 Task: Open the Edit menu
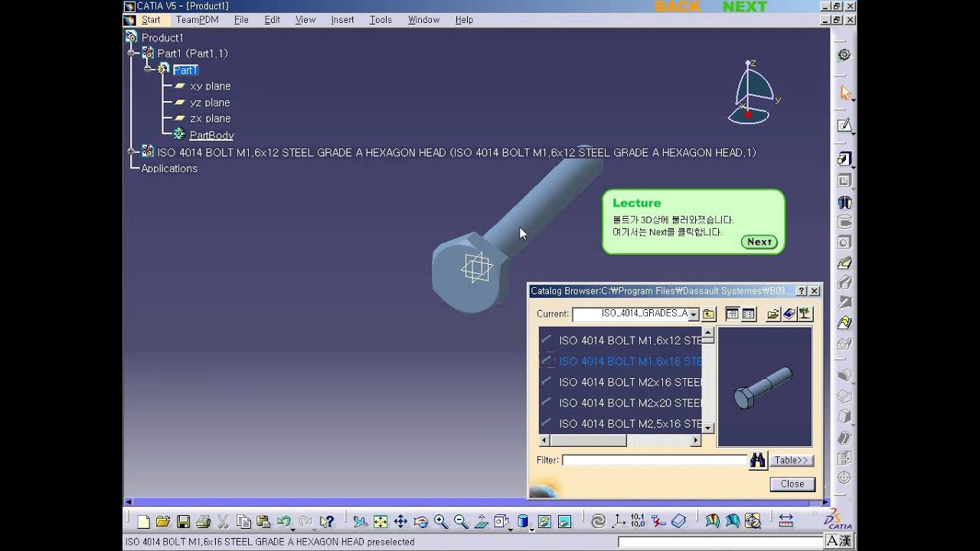click(273, 20)
